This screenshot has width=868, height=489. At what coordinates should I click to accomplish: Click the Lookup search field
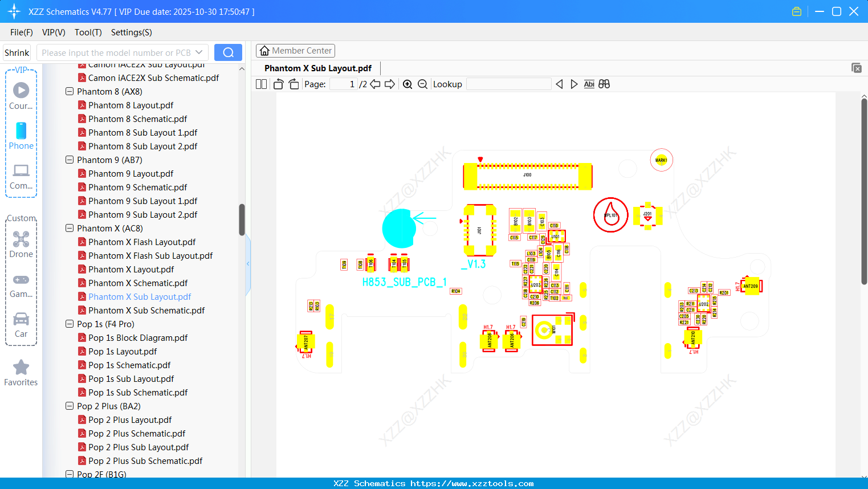click(509, 84)
